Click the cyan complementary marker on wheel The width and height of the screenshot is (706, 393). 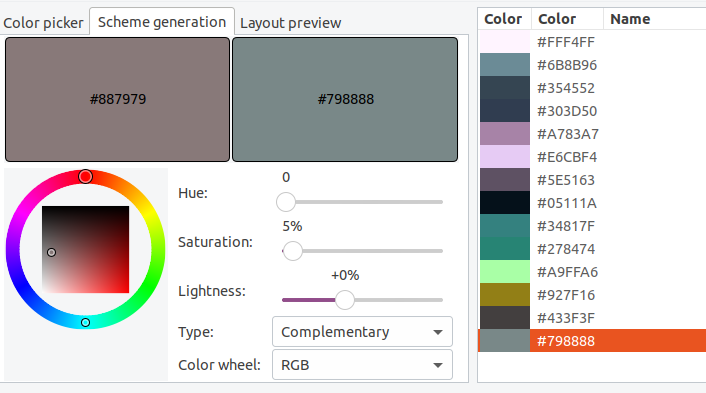[x=85, y=322]
